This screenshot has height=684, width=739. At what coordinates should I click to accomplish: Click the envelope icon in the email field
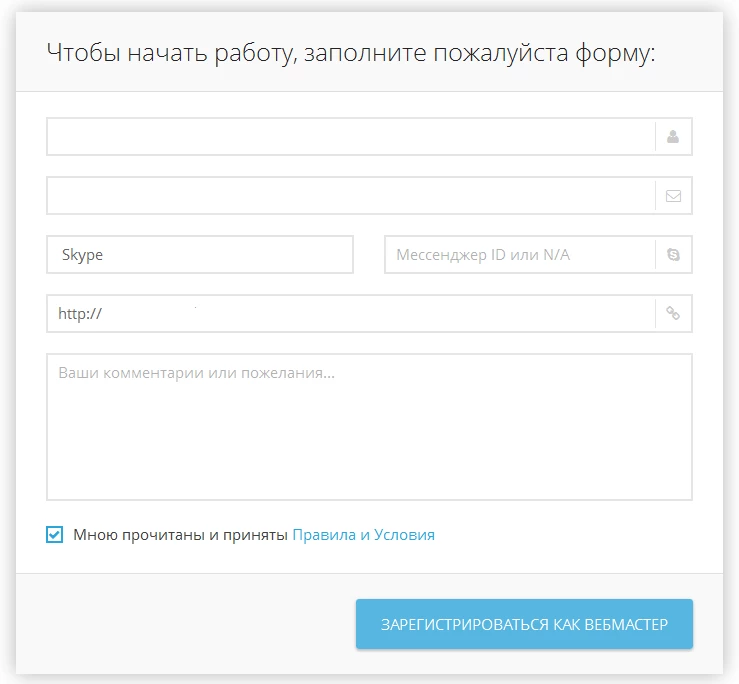pyautogui.click(x=673, y=196)
